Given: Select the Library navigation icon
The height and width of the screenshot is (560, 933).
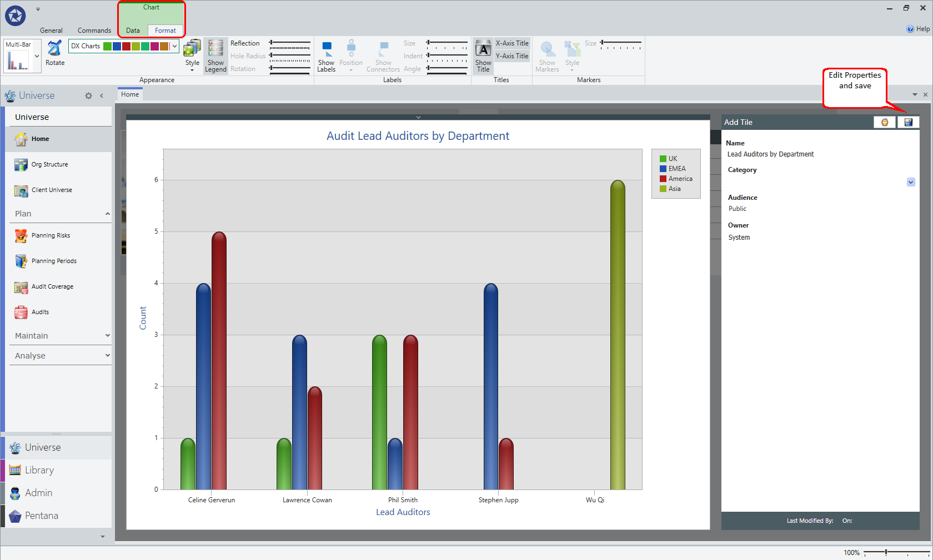Looking at the screenshot, I should [15, 470].
